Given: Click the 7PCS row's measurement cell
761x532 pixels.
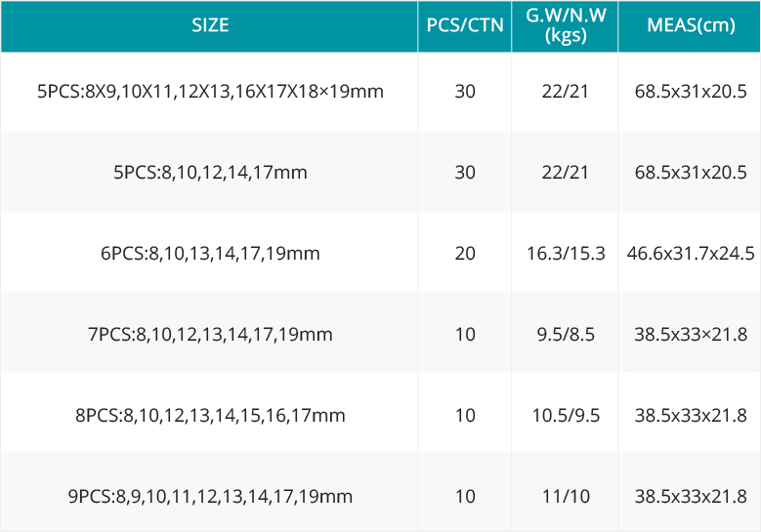Looking at the screenshot, I should pos(691,335).
